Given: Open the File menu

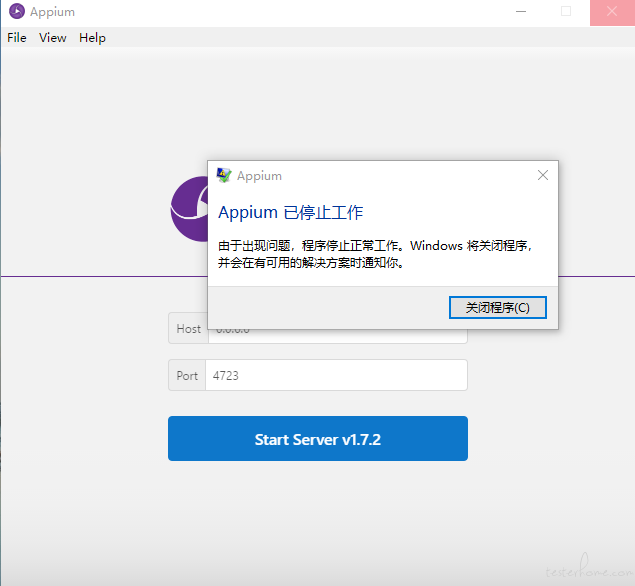Looking at the screenshot, I should pos(17,38).
